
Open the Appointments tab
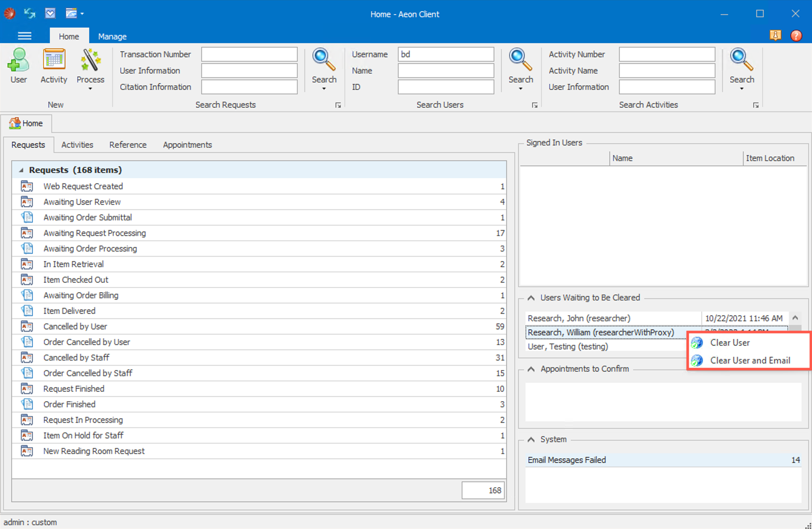[187, 145]
